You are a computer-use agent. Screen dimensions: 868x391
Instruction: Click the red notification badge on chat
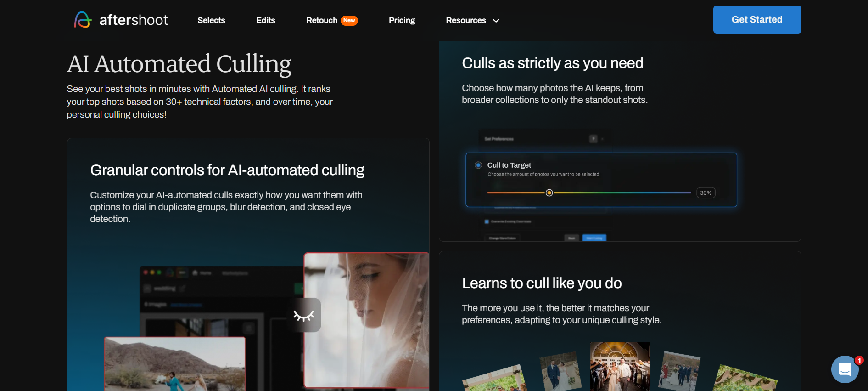pos(859,361)
